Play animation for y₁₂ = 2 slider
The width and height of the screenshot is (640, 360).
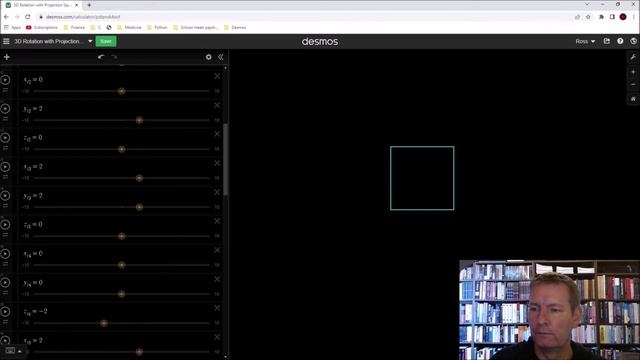coord(5,109)
